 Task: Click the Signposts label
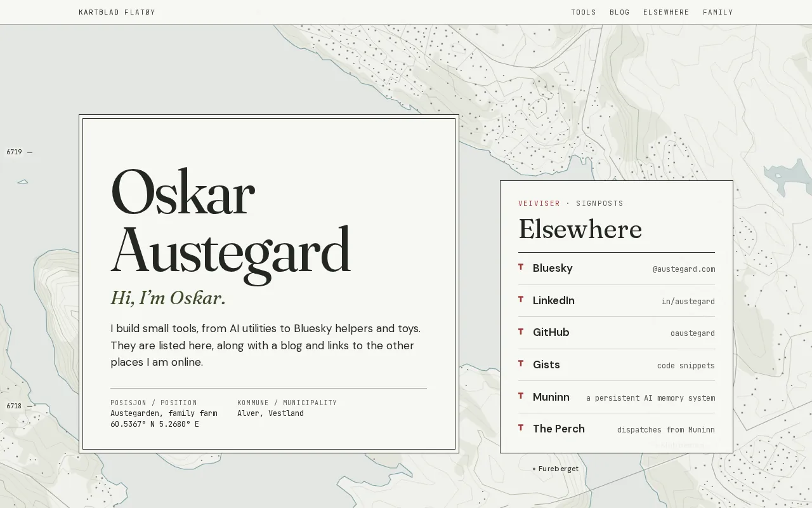599,204
